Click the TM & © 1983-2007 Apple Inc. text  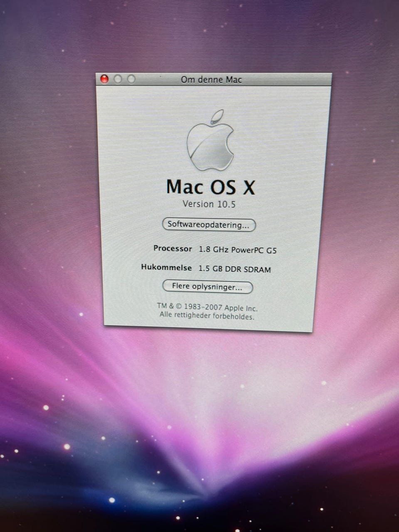(207, 307)
